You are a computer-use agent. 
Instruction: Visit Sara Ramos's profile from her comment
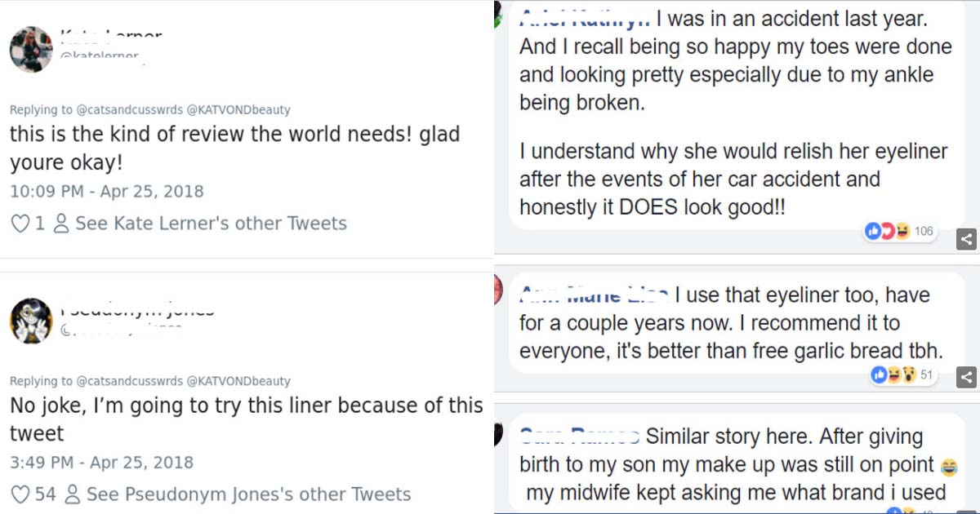coord(579,436)
